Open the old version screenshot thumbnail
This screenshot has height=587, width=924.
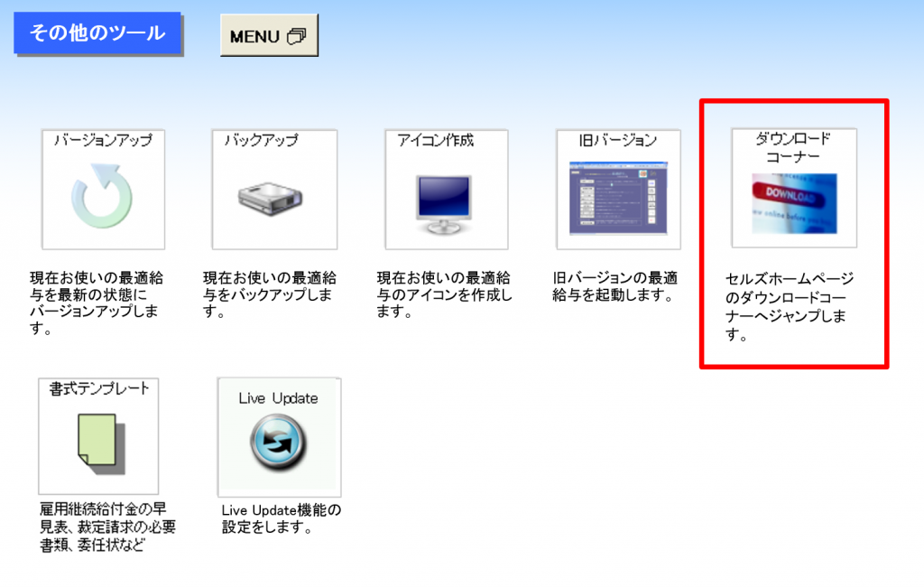pyautogui.click(x=618, y=198)
